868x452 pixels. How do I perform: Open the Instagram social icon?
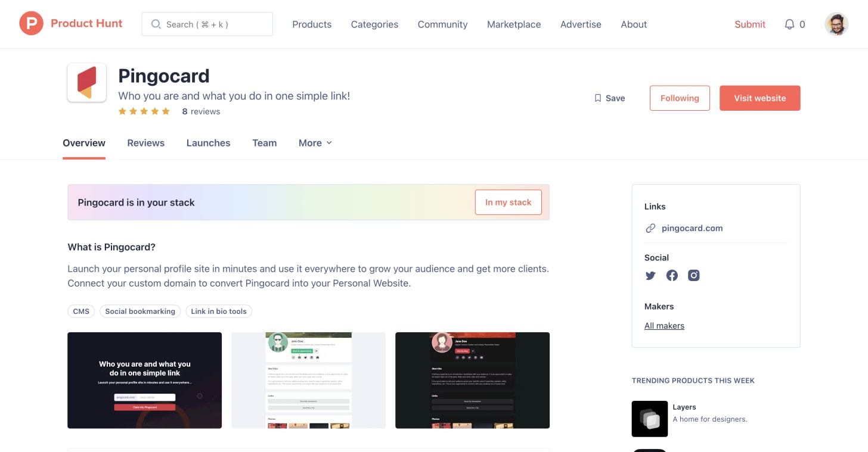[693, 275]
